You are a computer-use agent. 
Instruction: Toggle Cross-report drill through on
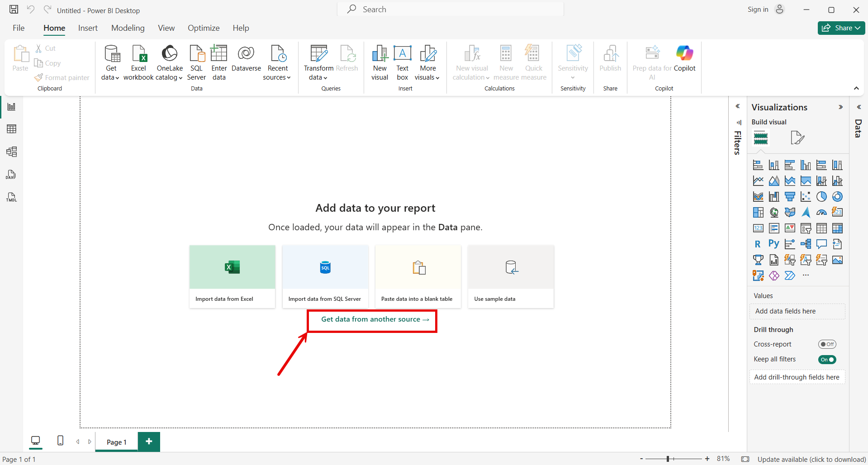tap(828, 344)
